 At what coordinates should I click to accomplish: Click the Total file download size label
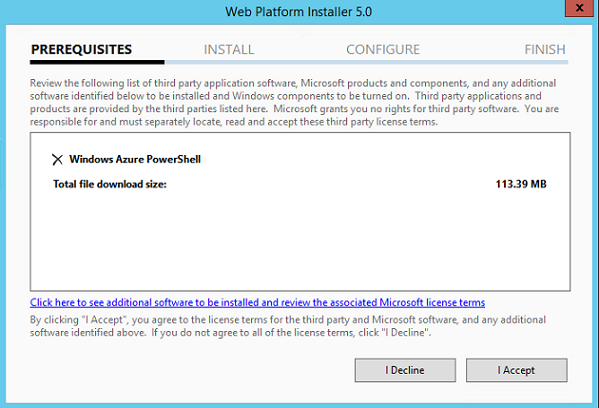(110, 184)
